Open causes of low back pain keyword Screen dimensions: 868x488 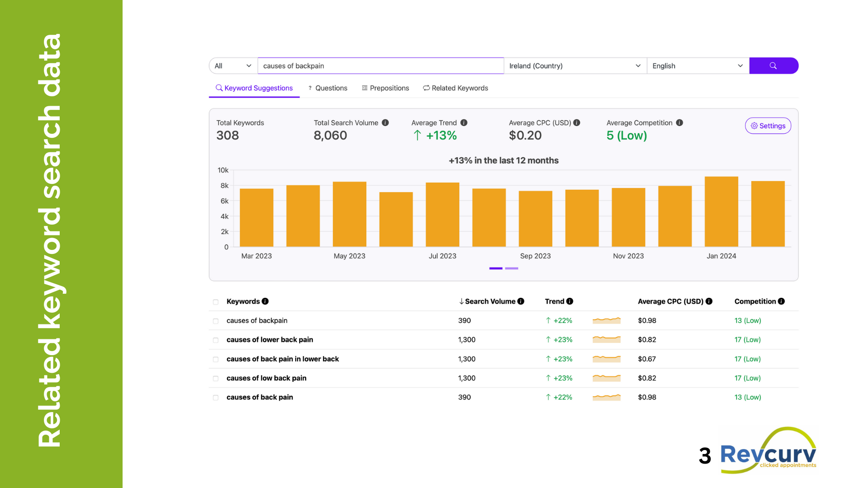(266, 378)
